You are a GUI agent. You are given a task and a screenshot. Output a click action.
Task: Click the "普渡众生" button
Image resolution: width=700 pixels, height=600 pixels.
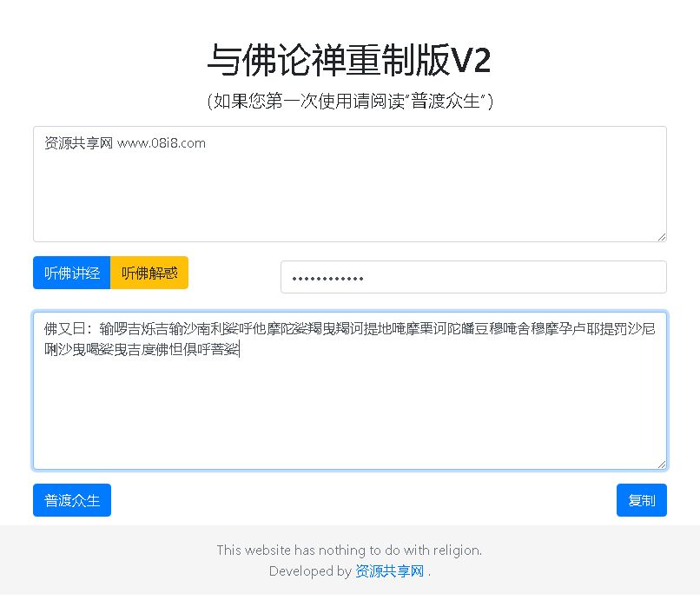(71, 500)
